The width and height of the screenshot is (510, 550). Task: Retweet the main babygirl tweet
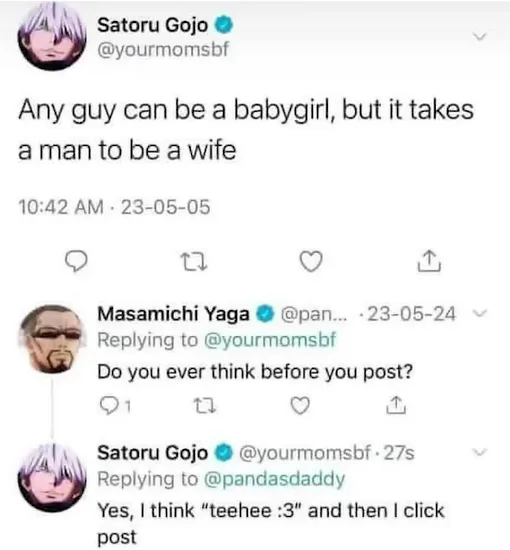[194, 262]
